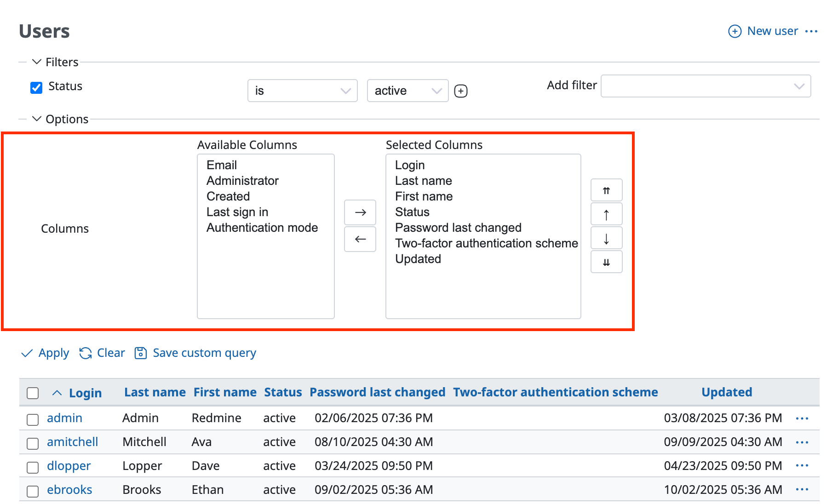This screenshot has width=838, height=504.
Task: Open actions menu for ebrooks row
Action: click(802, 490)
